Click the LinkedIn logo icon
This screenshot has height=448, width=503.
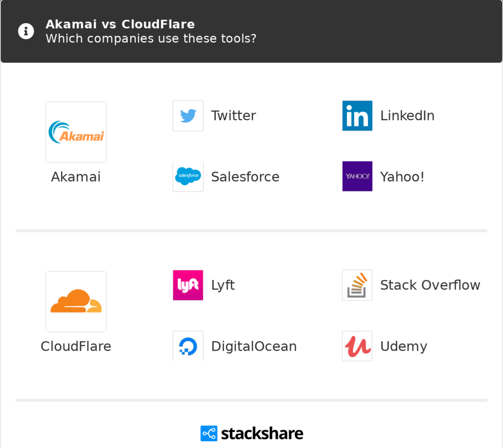point(357,116)
